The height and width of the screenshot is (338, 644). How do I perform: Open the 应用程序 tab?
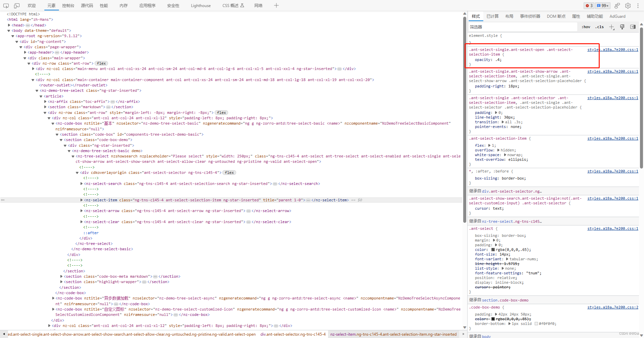[147, 6]
